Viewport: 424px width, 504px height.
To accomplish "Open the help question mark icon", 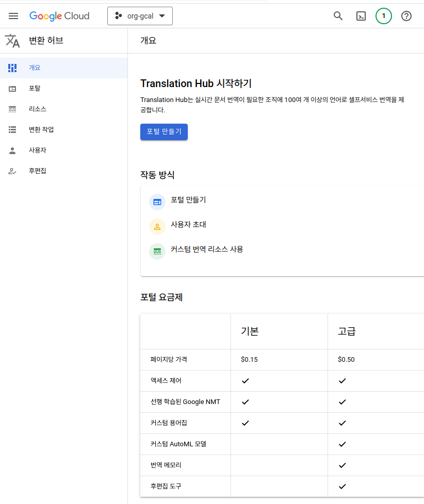I will point(406,16).
